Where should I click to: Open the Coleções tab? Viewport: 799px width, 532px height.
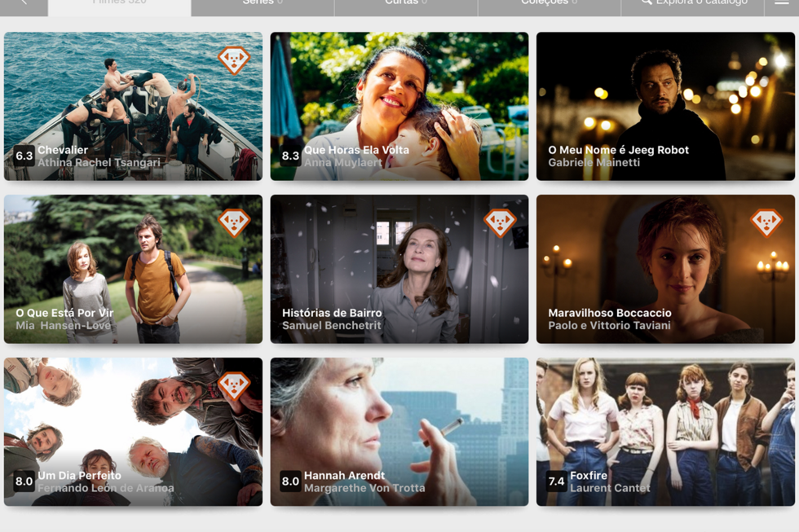coord(549,4)
